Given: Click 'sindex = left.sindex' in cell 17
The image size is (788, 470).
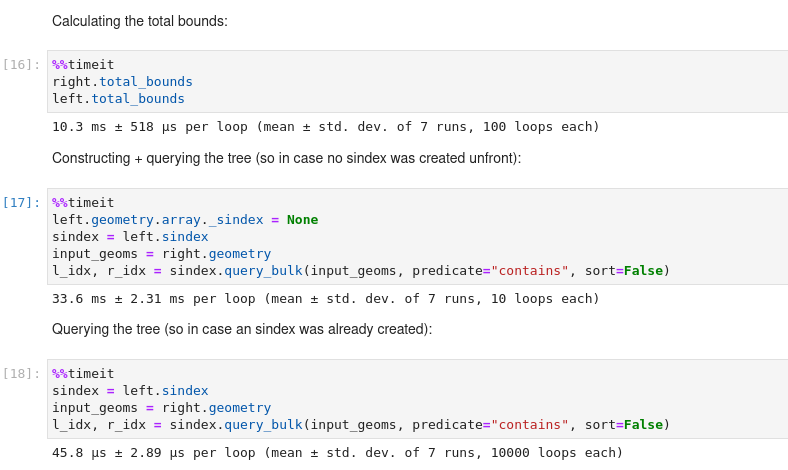Looking at the screenshot, I should (x=130, y=237).
